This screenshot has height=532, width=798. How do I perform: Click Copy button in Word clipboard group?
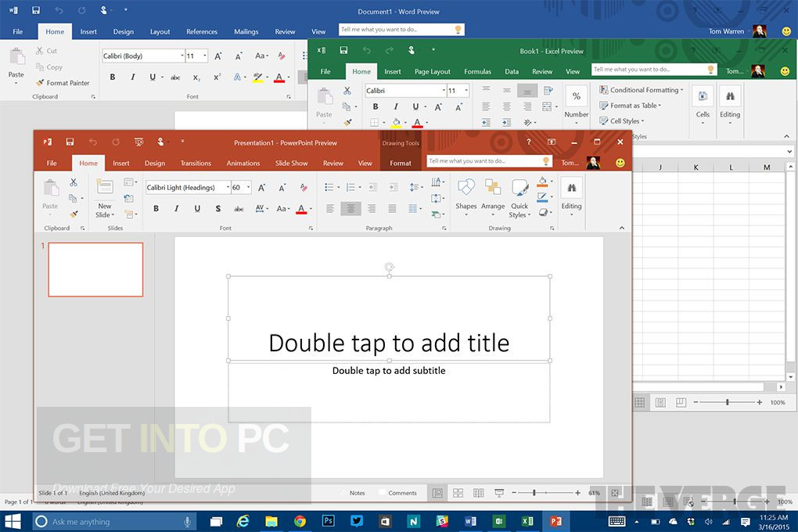click(49, 67)
